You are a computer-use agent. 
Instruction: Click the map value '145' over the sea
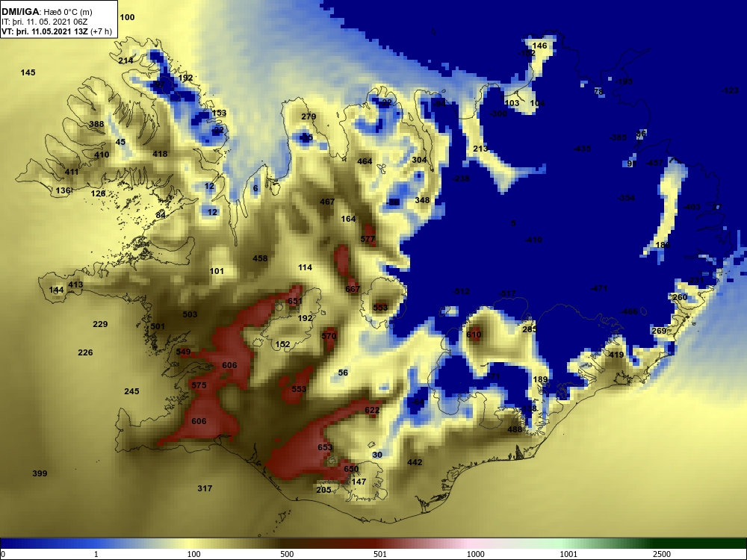tap(28, 72)
